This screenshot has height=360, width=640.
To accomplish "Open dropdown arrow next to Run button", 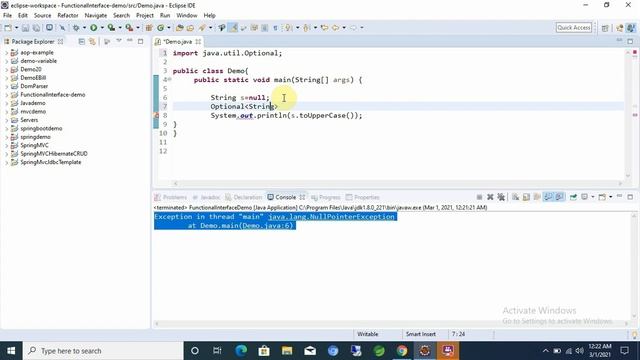I will (102, 28).
